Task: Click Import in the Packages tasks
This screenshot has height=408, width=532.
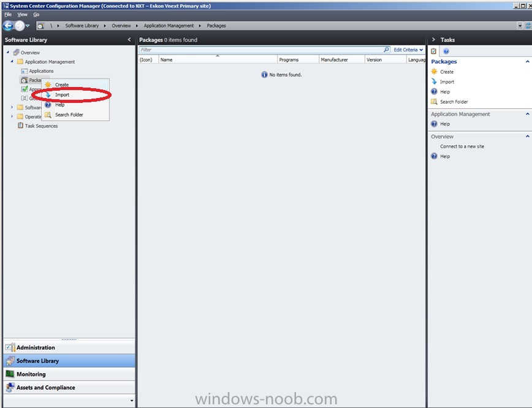Action: coord(447,81)
